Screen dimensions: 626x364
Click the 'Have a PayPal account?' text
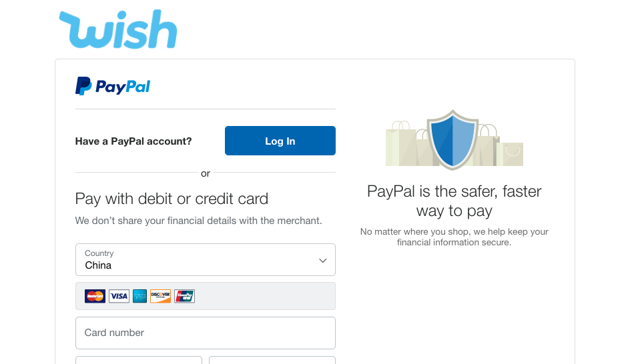[133, 141]
